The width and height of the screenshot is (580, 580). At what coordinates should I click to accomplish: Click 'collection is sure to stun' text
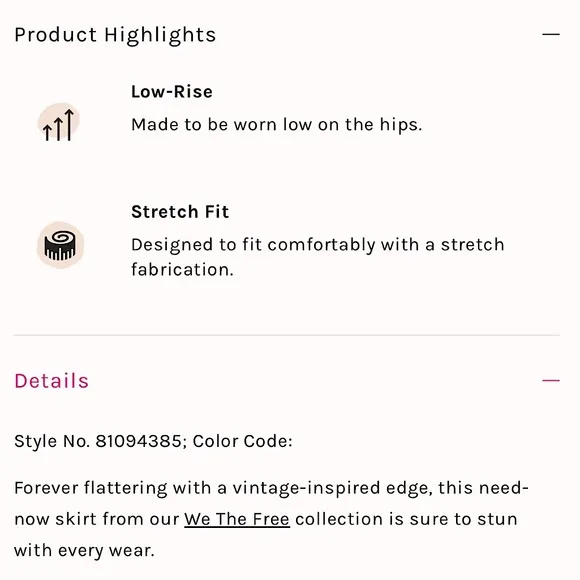click(x=406, y=519)
